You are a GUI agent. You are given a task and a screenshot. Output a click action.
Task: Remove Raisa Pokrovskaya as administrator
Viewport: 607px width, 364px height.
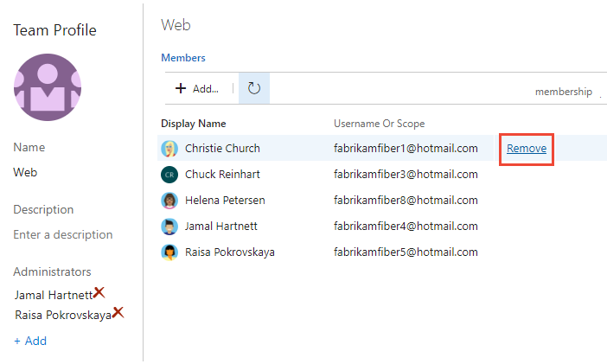pyautogui.click(x=118, y=312)
